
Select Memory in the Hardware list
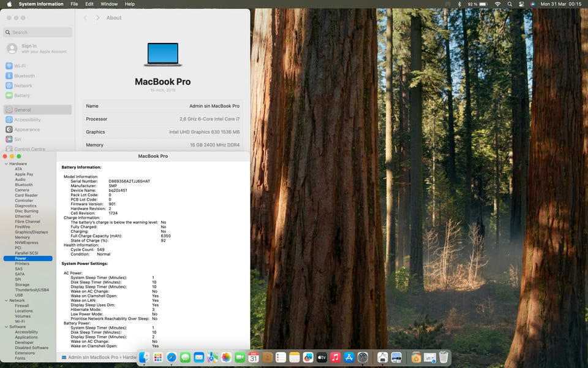[22, 237]
